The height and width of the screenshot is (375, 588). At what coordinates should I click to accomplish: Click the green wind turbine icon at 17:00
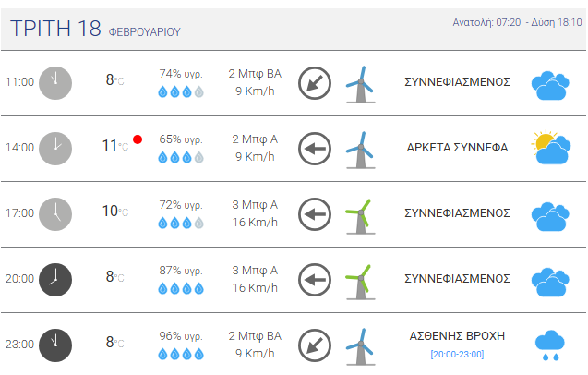pos(360,216)
